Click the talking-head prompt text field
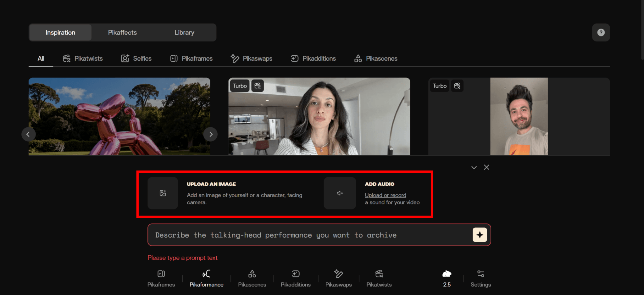The image size is (644, 295). [308, 235]
